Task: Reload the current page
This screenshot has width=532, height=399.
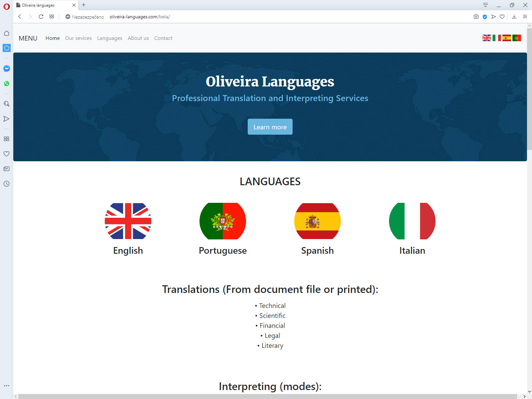Action: (41, 17)
